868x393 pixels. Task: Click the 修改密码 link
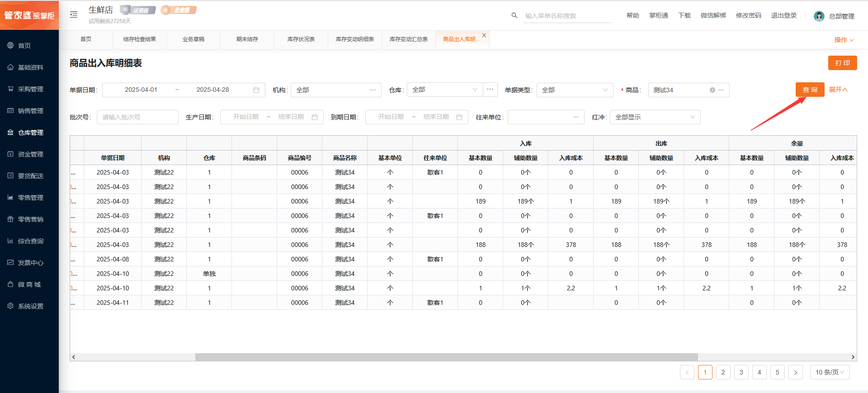[x=749, y=15]
